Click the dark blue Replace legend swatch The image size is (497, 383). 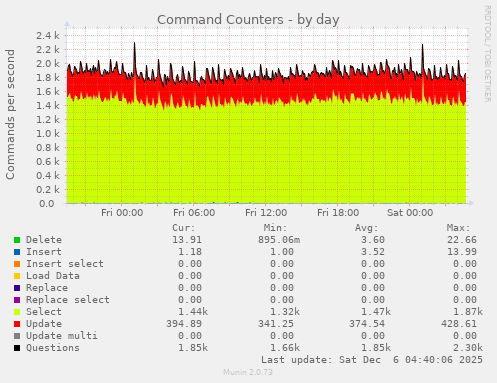pos(17,288)
